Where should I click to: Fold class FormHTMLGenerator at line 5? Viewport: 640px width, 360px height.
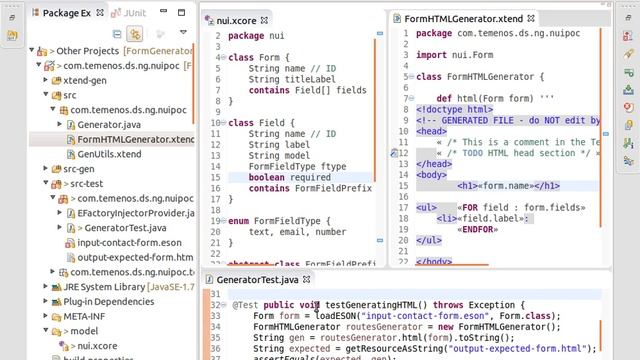click(x=411, y=76)
